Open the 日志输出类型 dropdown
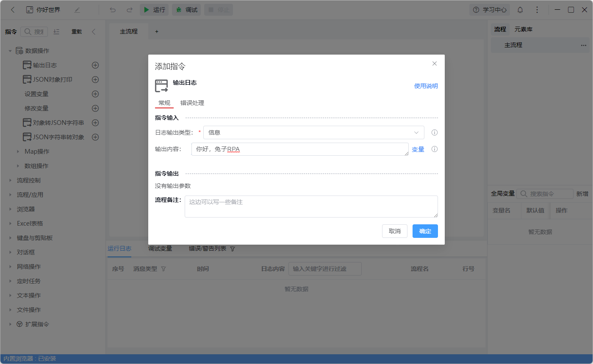593x364 pixels. [x=314, y=132]
